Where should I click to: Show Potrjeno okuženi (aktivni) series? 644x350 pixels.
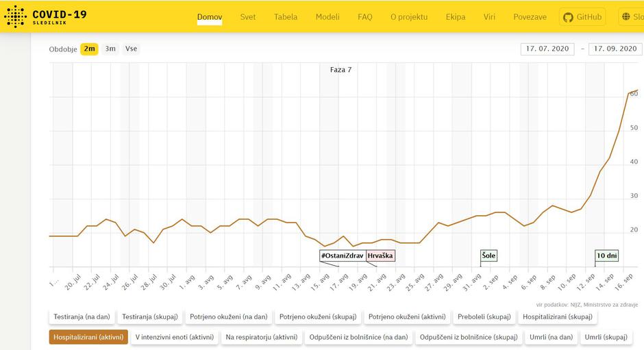coord(407,316)
